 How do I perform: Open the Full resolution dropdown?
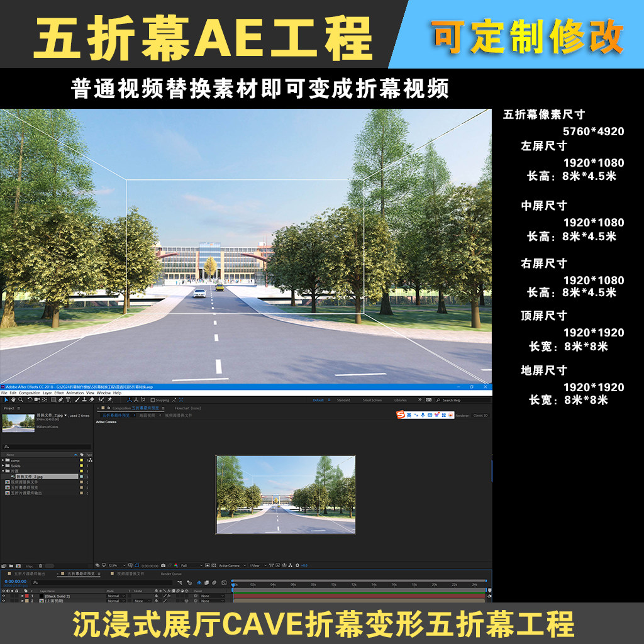(x=192, y=565)
